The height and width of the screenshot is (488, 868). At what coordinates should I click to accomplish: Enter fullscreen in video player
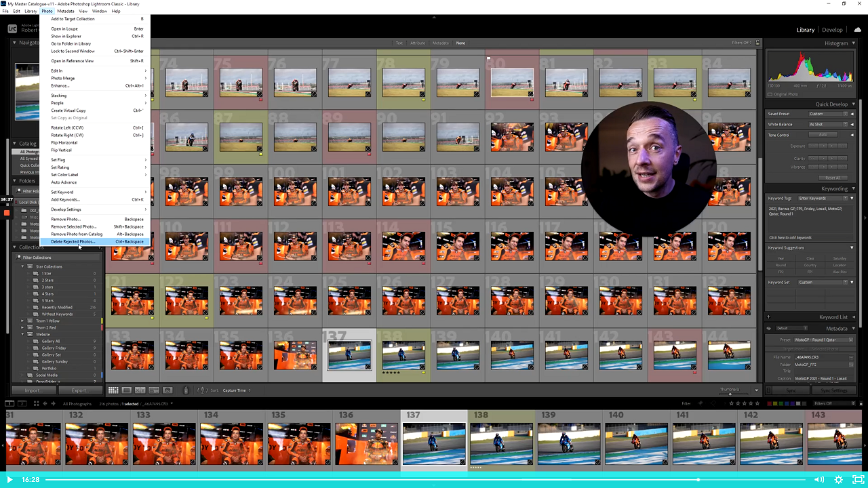(x=858, y=480)
